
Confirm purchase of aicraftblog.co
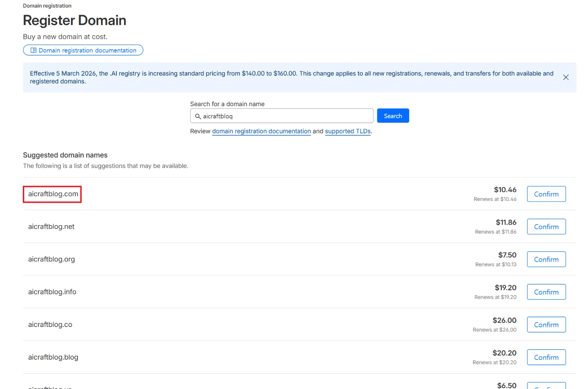546,325
